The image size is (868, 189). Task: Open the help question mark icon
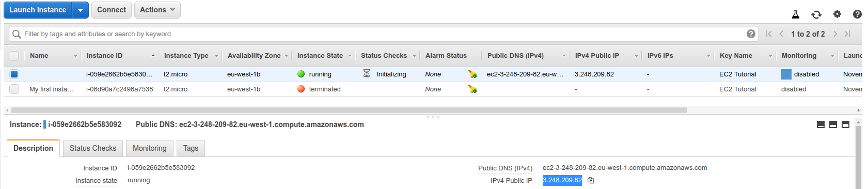click(x=857, y=14)
